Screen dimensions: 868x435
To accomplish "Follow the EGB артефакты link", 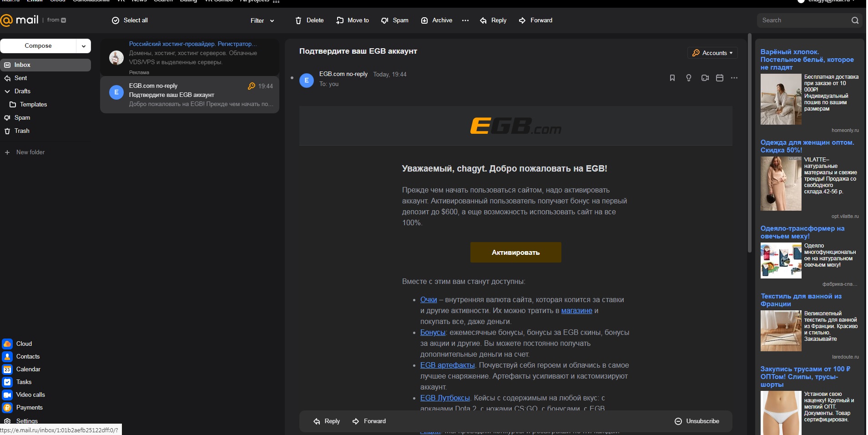I will tap(448, 365).
